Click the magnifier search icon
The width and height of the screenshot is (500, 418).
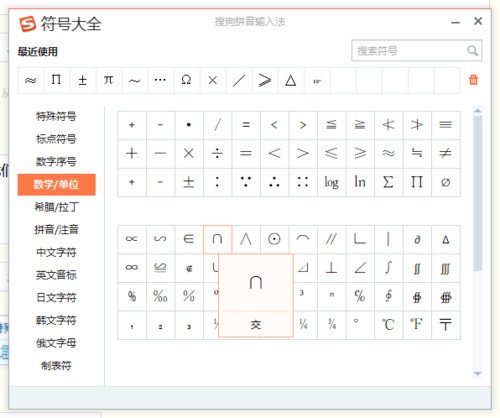point(472,51)
